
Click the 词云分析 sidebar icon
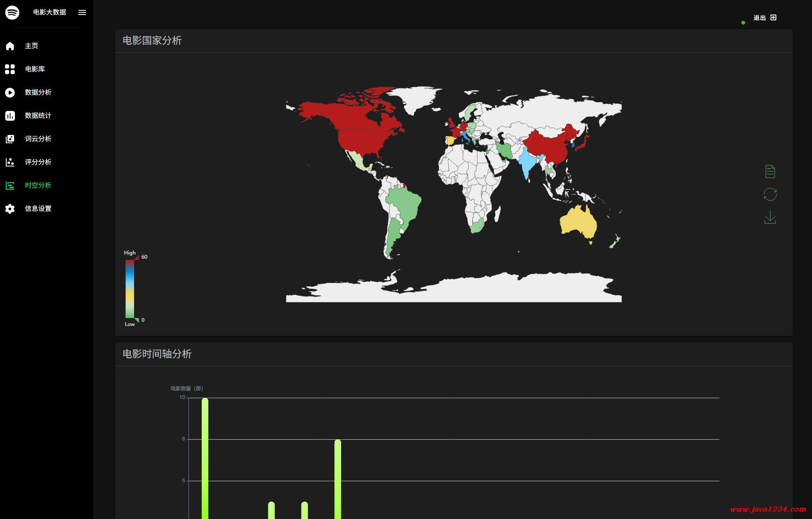10,139
